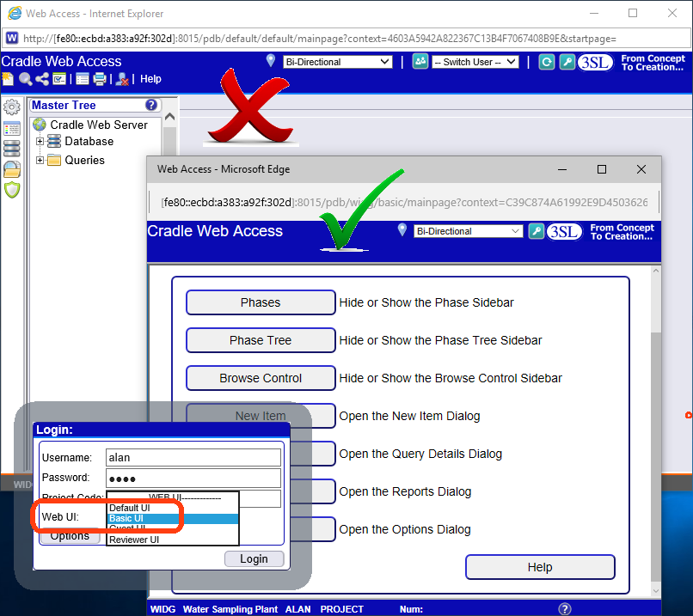Image resolution: width=693 pixels, height=616 pixels.
Task: Click the Microsoft Edge address bar
Action: [404, 202]
